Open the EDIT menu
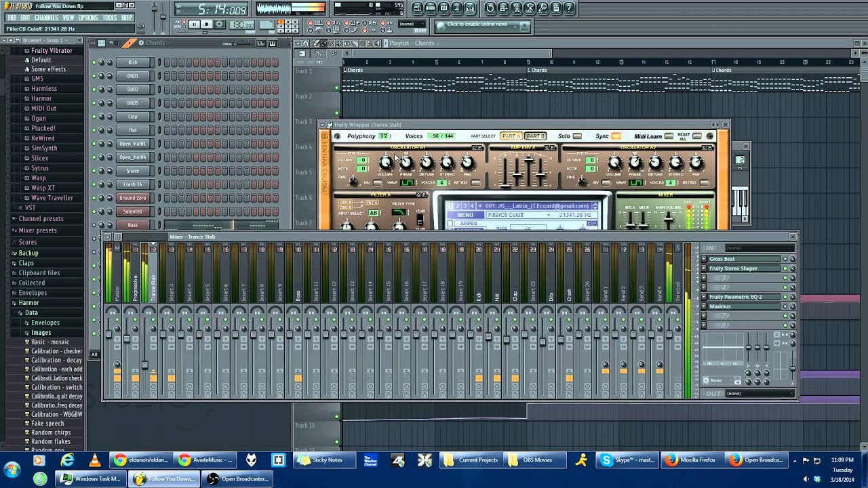Image resolution: width=868 pixels, height=488 pixels. 25,18
